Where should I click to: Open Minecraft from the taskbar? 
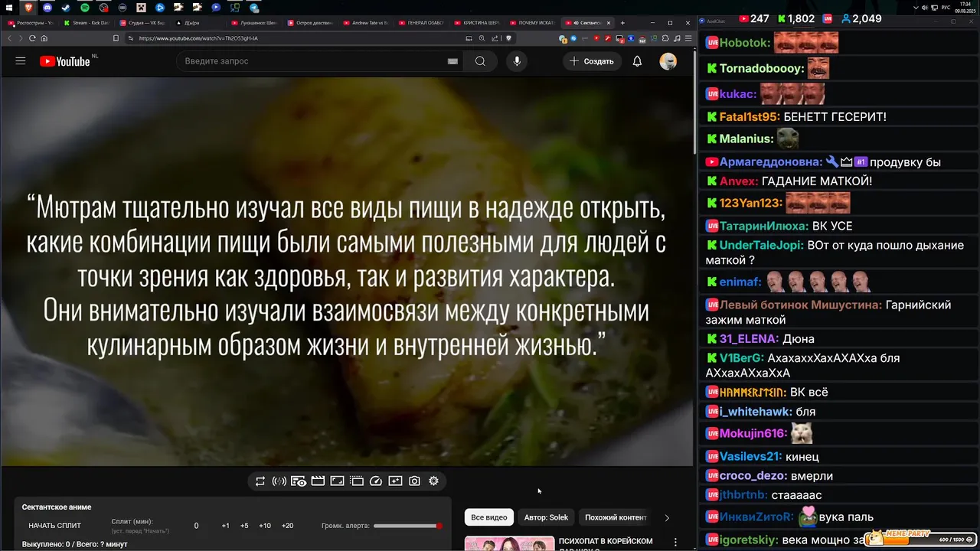142,7
